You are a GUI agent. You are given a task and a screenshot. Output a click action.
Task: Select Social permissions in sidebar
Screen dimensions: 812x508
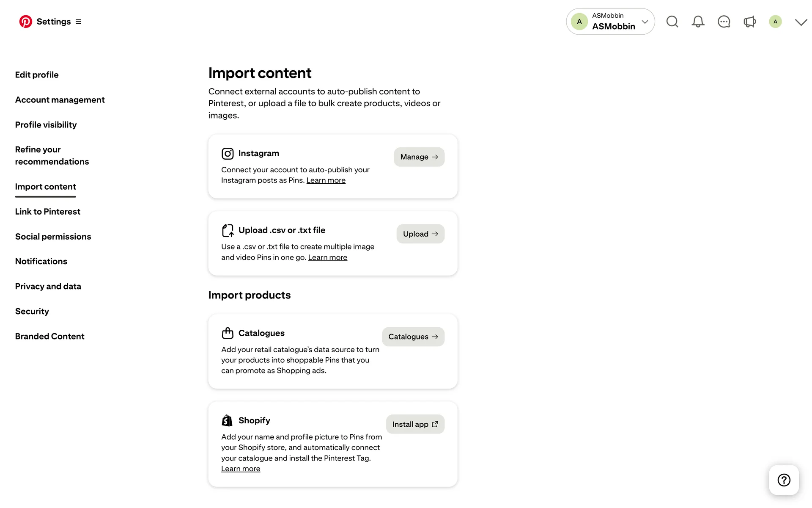(x=53, y=237)
